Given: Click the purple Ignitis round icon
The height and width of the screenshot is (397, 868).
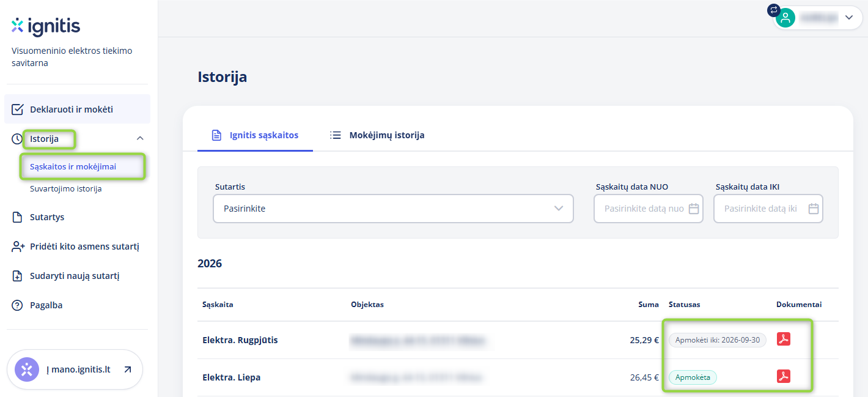Looking at the screenshot, I should click(x=27, y=369).
